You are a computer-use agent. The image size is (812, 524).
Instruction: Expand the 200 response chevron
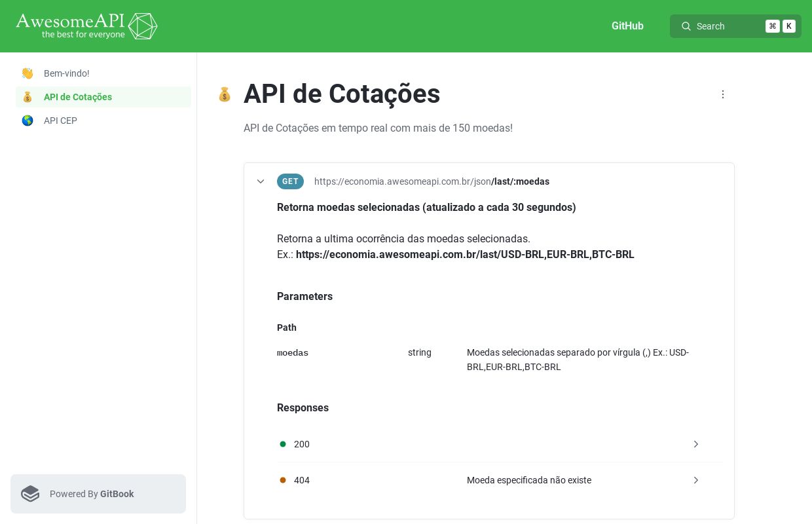coord(696,444)
